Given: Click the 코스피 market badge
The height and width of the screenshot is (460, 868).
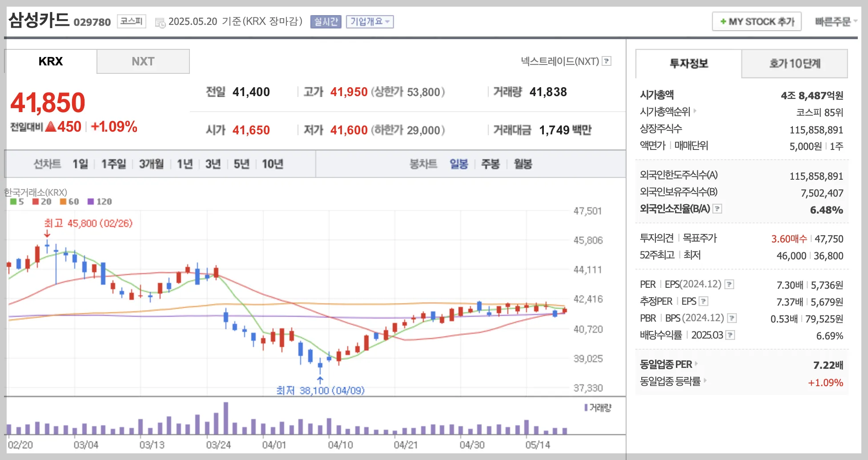Looking at the screenshot, I should click(x=132, y=21).
